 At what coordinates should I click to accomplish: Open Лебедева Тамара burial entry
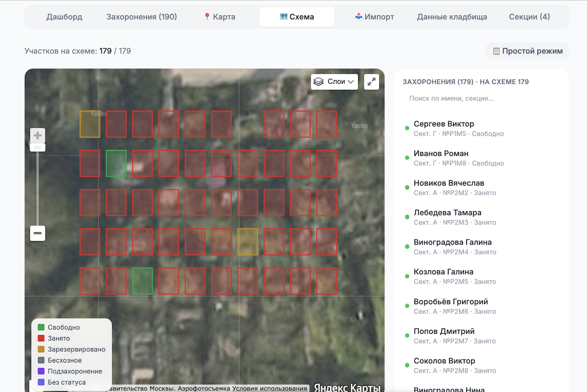(481, 217)
